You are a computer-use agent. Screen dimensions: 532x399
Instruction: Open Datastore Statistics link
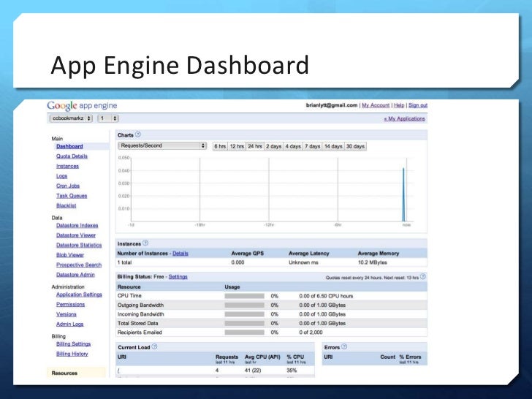[79, 245]
